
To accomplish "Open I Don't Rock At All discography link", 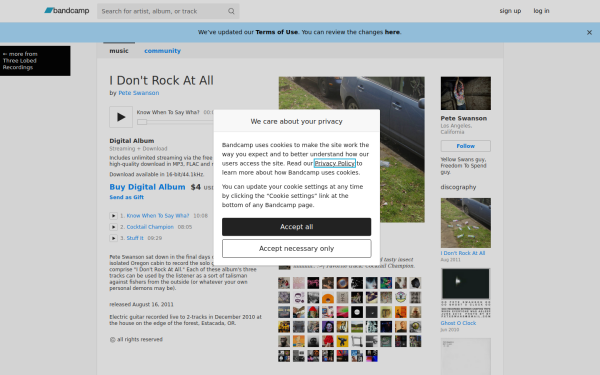I will pyautogui.click(x=463, y=253).
